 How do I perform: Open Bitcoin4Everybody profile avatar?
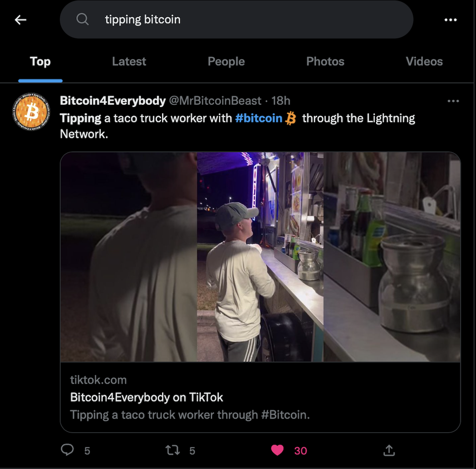pyautogui.click(x=32, y=111)
